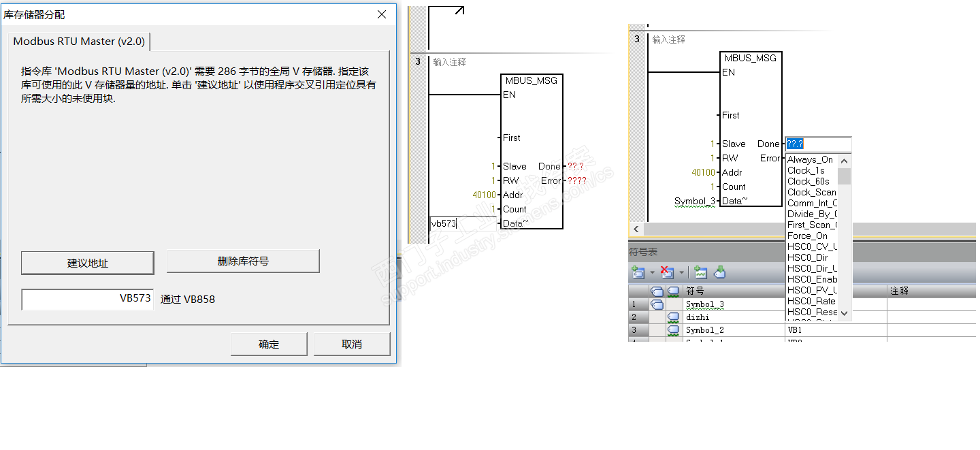
Task: Confirm with the 确定 button
Action: (x=269, y=344)
